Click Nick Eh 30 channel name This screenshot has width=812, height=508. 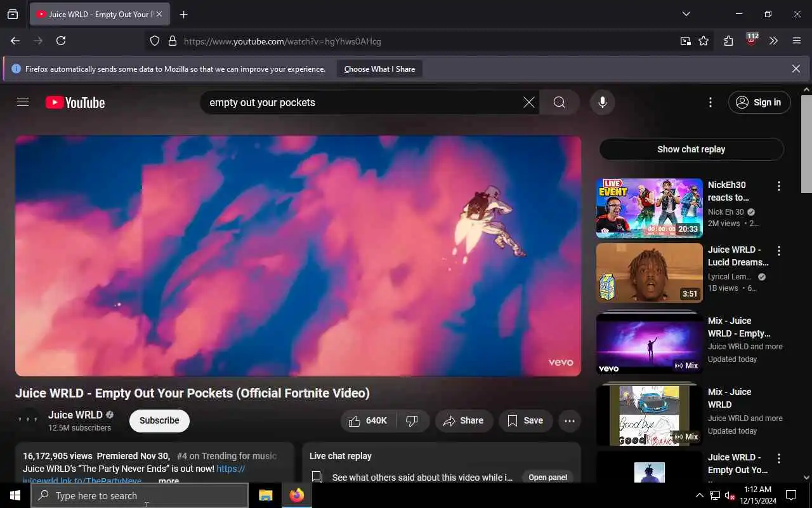726,212
